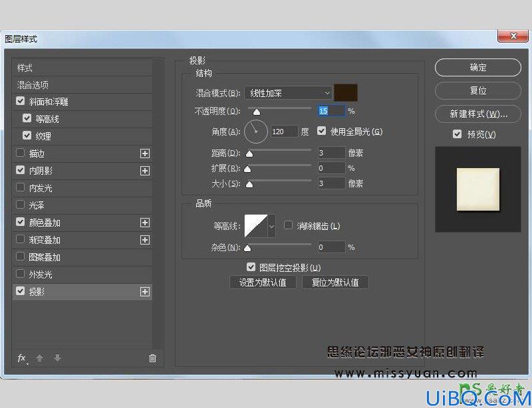Screen dimensions: 532x408
Task: Open 颜色叠加 settings page
Action: (45, 223)
